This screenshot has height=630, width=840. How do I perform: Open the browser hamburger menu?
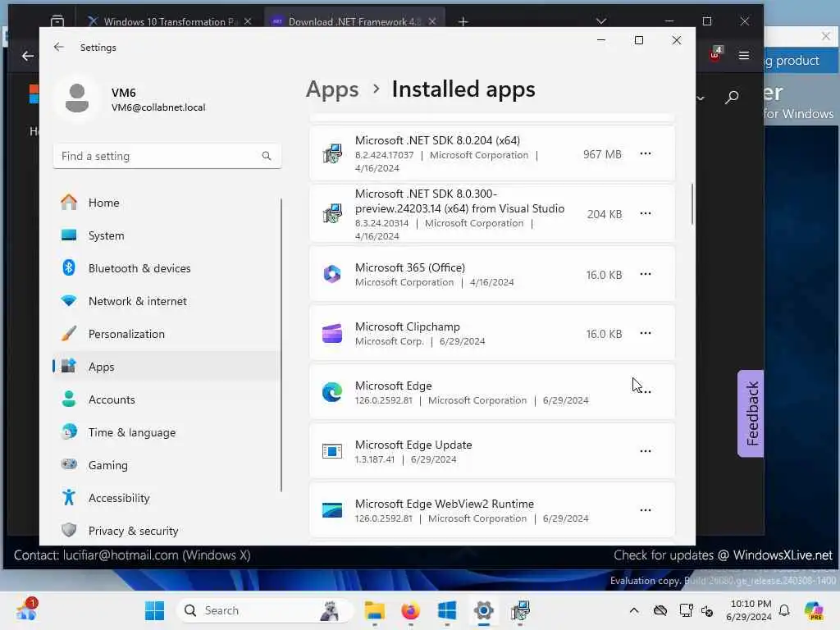click(x=744, y=56)
